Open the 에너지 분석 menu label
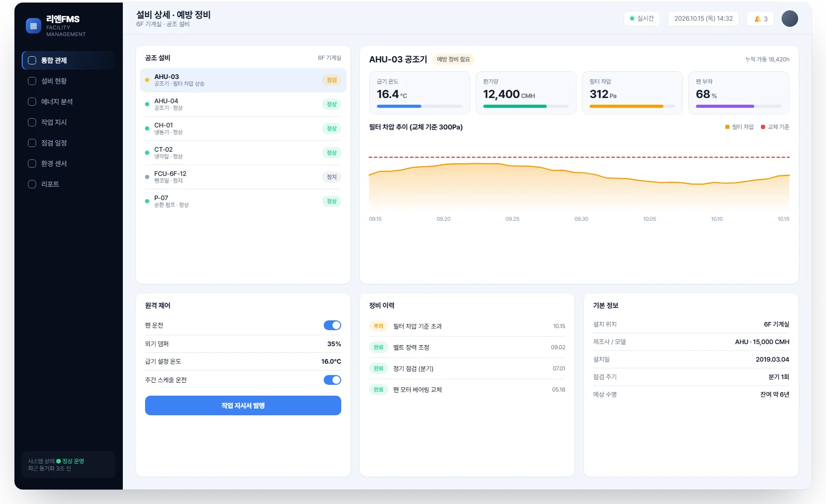826x504 pixels. point(57,102)
